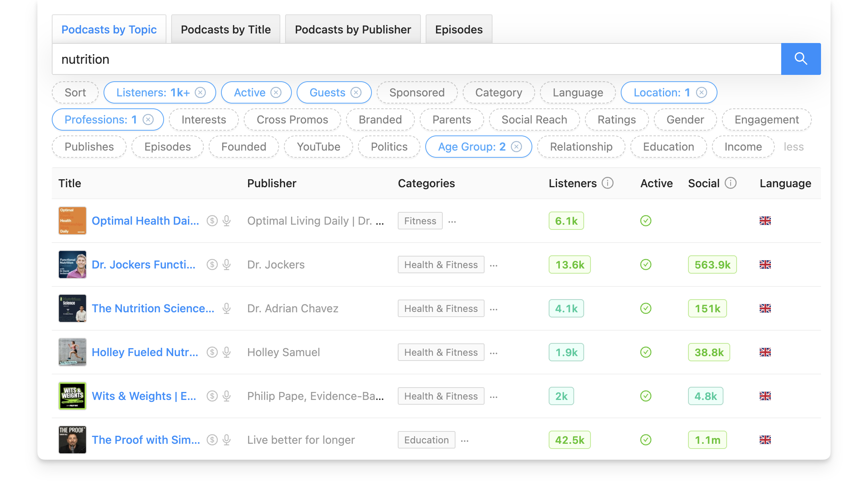Click the dollar icon next to Optimal Health Daily

[212, 221]
